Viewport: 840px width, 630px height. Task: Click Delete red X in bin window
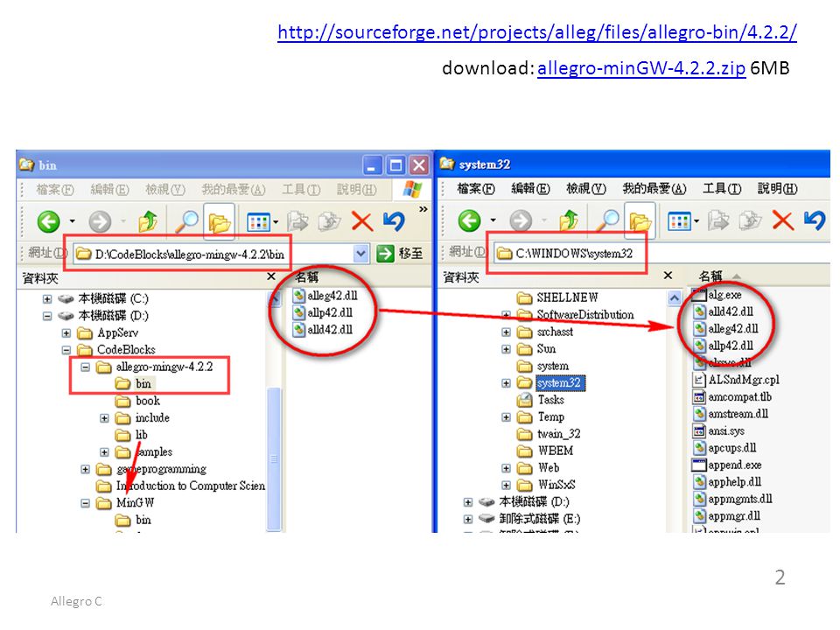click(361, 221)
